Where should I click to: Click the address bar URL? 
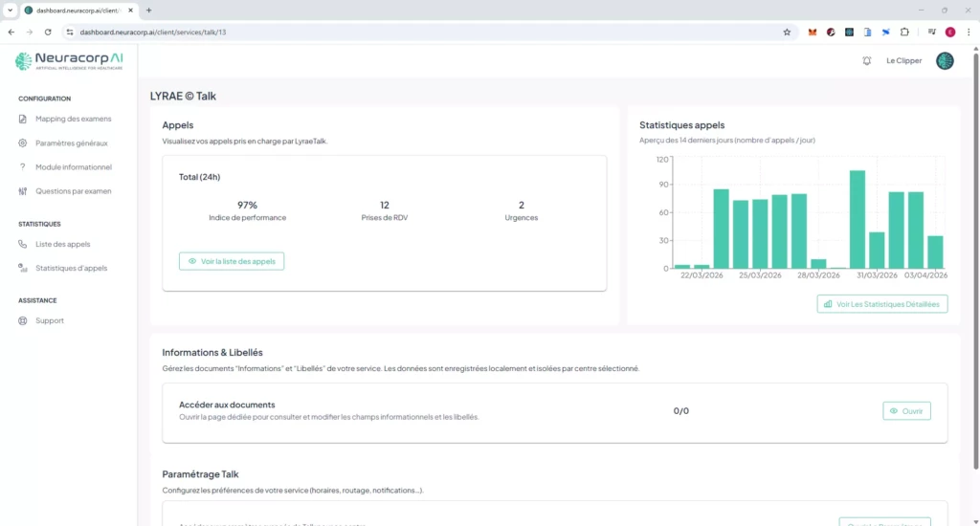[x=153, y=32]
